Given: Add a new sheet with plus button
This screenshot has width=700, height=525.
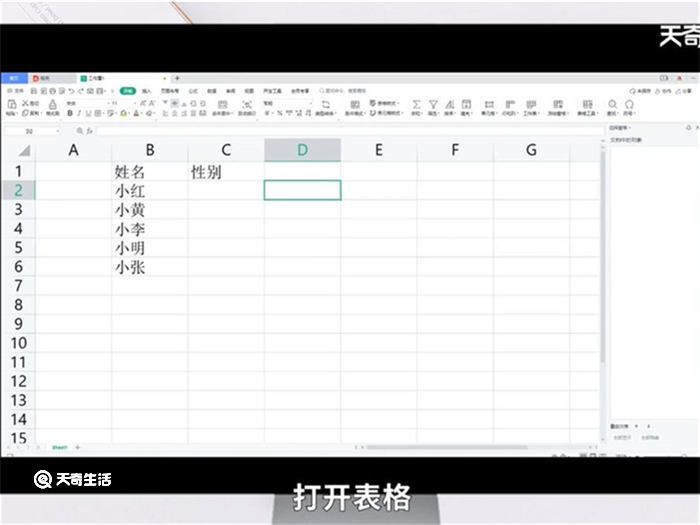Looking at the screenshot, I should pyautogui.click(x=78, y=447).
